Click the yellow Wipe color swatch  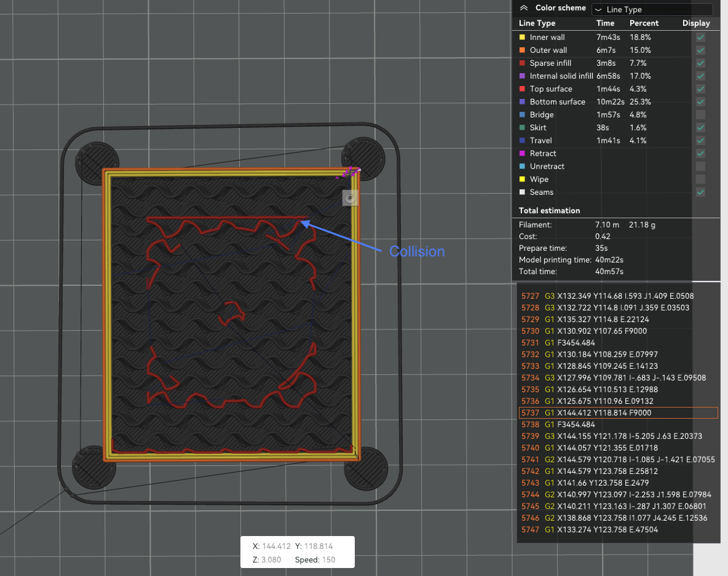coord(523,179)
